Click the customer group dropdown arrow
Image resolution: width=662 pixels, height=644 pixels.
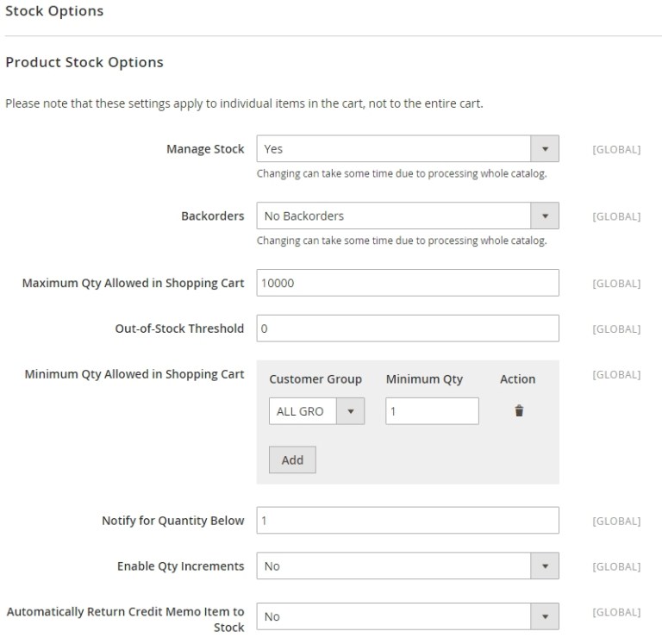pyautogui.click(x=350, y=411)
